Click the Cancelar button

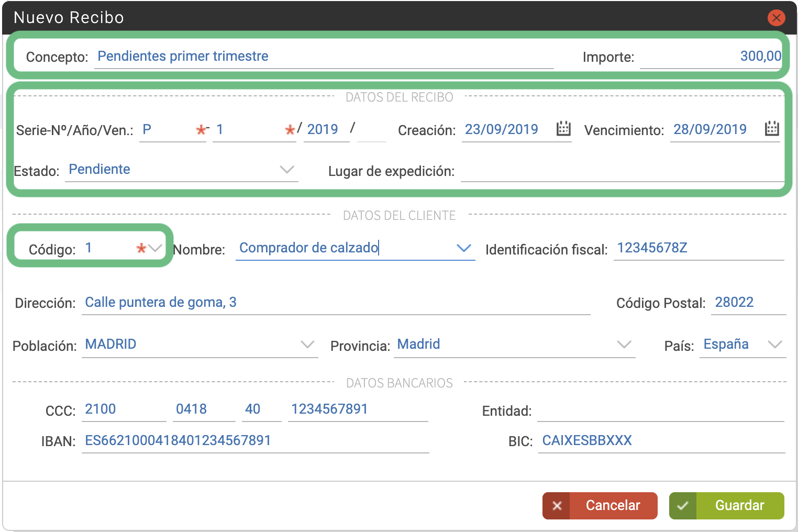[600, 506]
